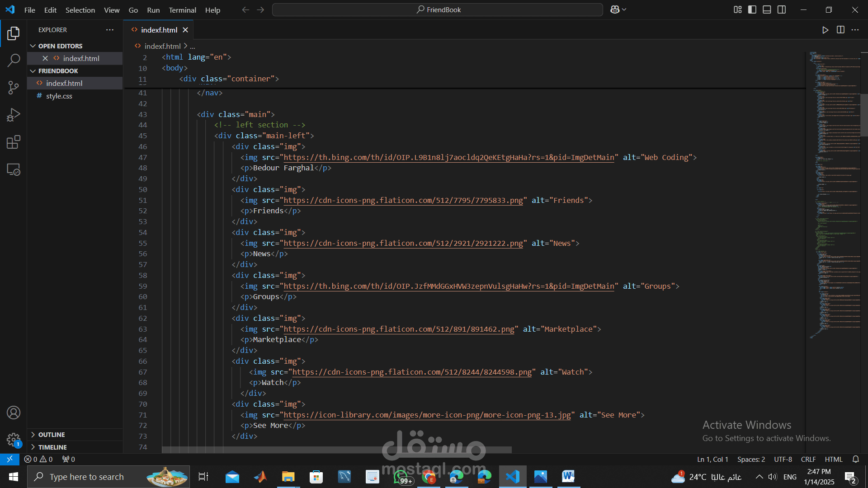Click the FriendBook command center search box
The height and width of the screenshot is (488, 868).
(x=438, y=9)
